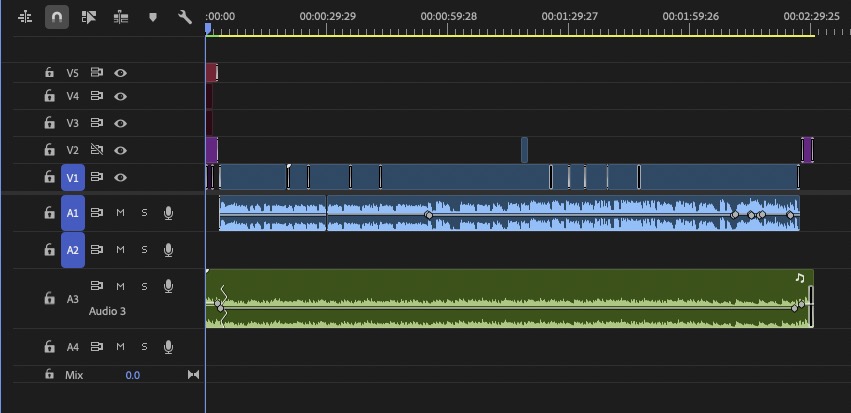Mute track A1
851x413 pixels.
[x=120, y=213]
